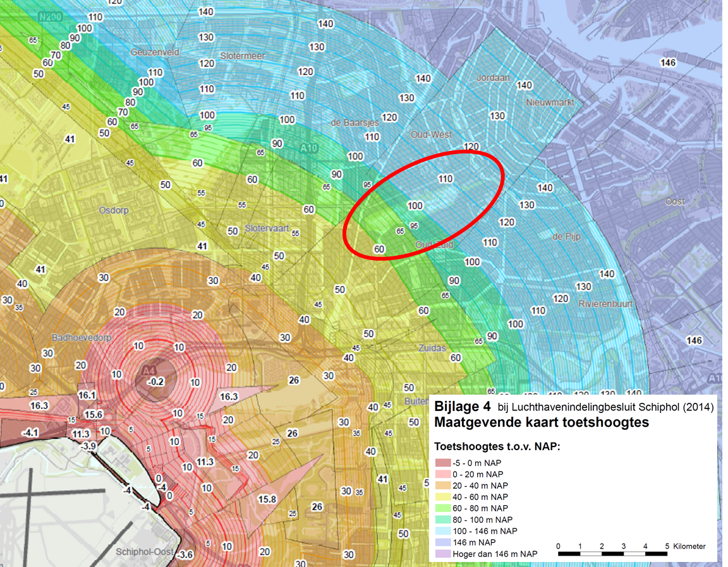728x567 pixels.
Task: Select the Slotervaart label
Action: pyautogui.click(x=267, y=229)
